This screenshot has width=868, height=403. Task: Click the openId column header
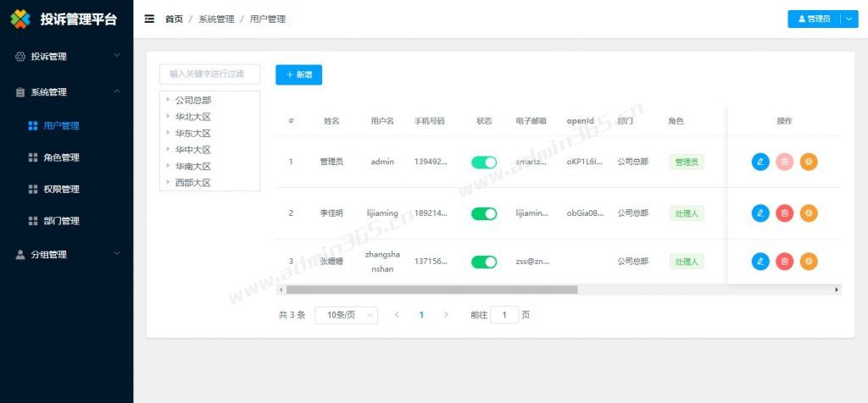pyautogui.click(x=580, y=121)
